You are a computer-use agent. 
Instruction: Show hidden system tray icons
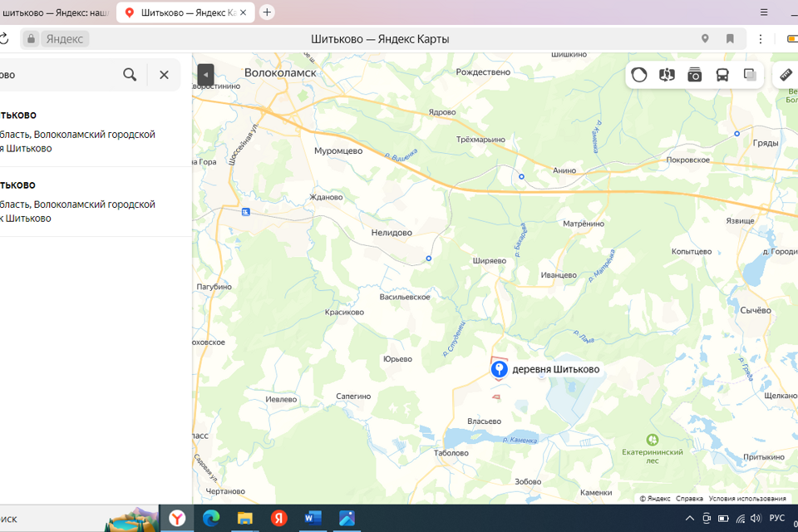click(x=690, y=518)
